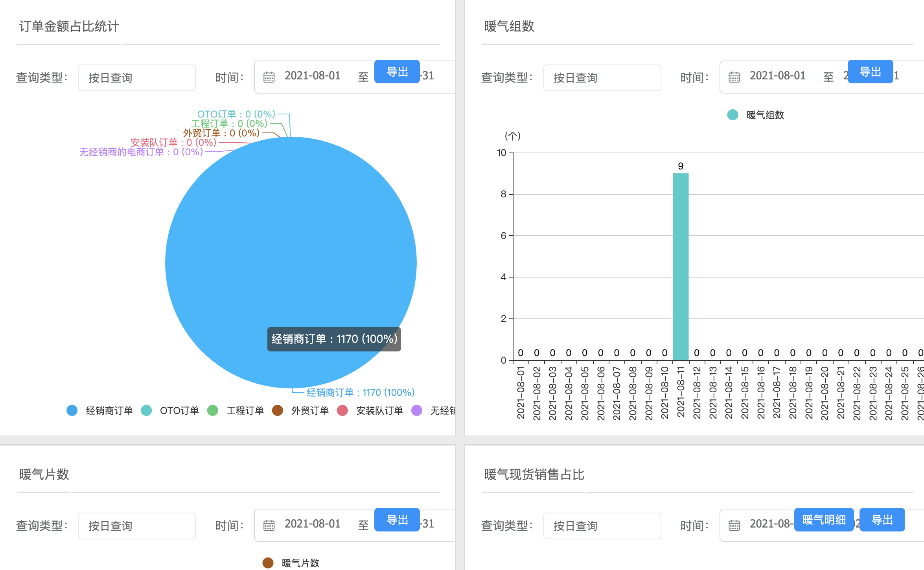Click 无经销商的电商订单：0 (0%) pie label

click(x=141, y=152)
